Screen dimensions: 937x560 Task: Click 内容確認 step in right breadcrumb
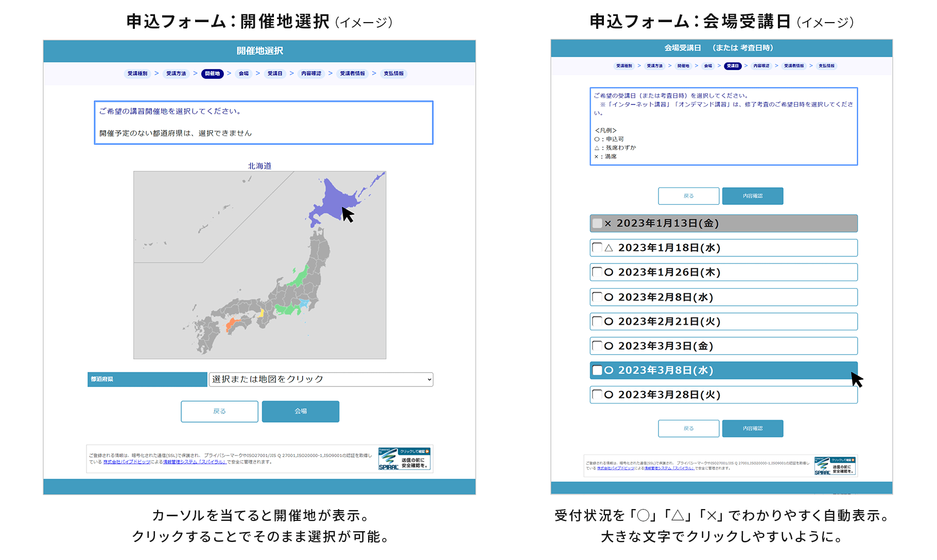pos(761,66)
